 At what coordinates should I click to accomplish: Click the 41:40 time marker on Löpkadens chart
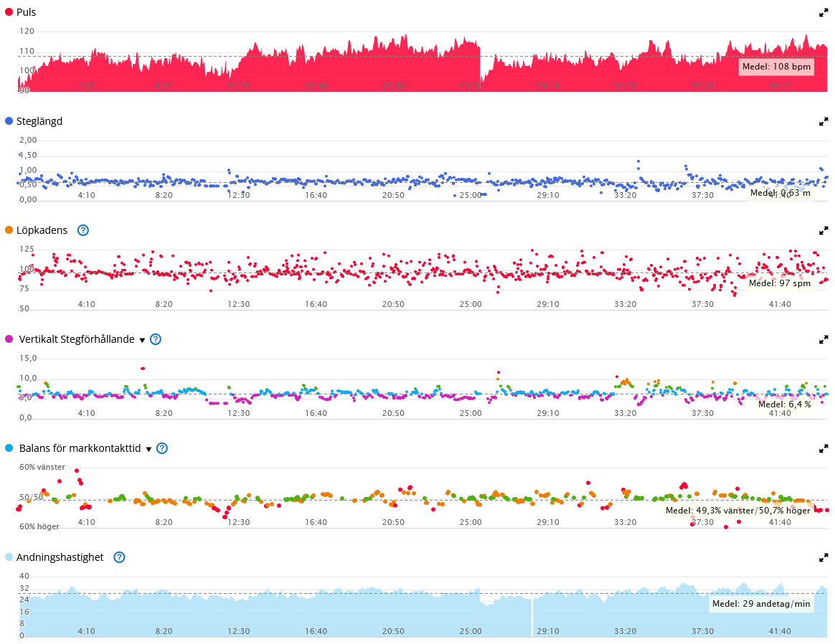click(780, 305)
